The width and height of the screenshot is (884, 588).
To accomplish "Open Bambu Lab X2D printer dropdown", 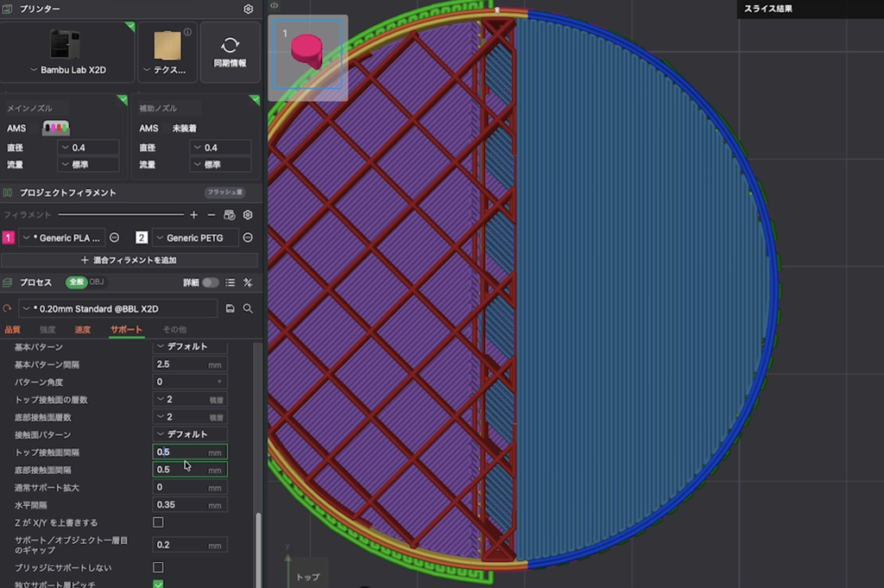I will [67, 70].
